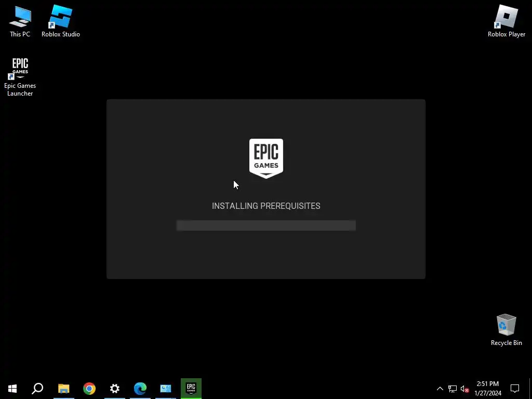
Task: Click the muted volume tray icon
Action: tap(464, 389)
